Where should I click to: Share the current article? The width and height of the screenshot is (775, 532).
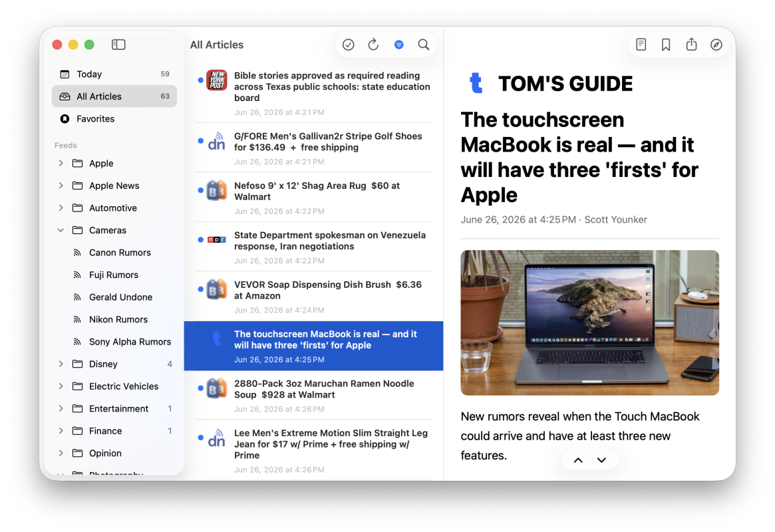coord(691,44)
